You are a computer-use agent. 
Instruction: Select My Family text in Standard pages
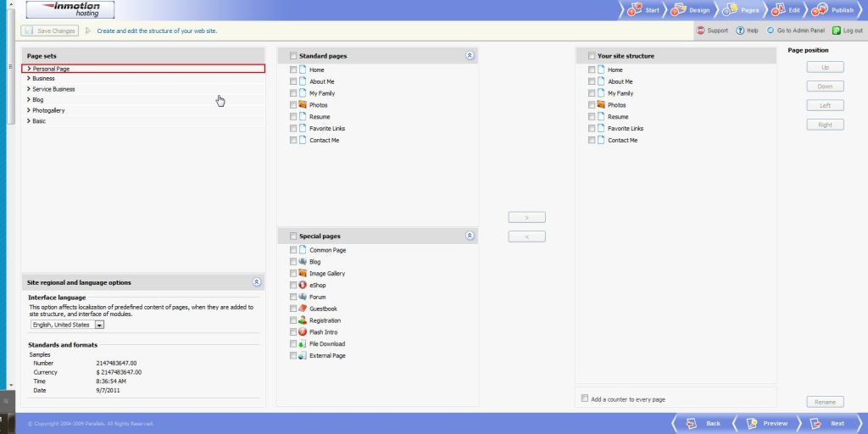pyautogui.click(x=322, y=93)
